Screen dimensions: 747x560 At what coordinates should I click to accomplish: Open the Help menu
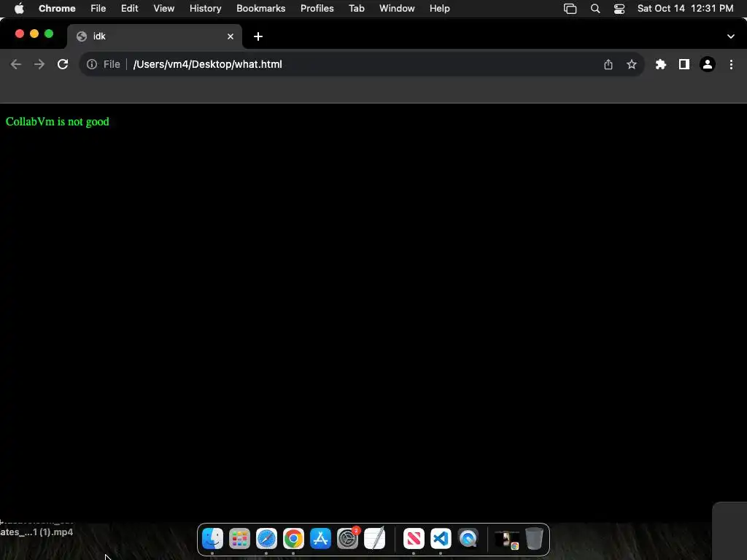coord(440,8)
